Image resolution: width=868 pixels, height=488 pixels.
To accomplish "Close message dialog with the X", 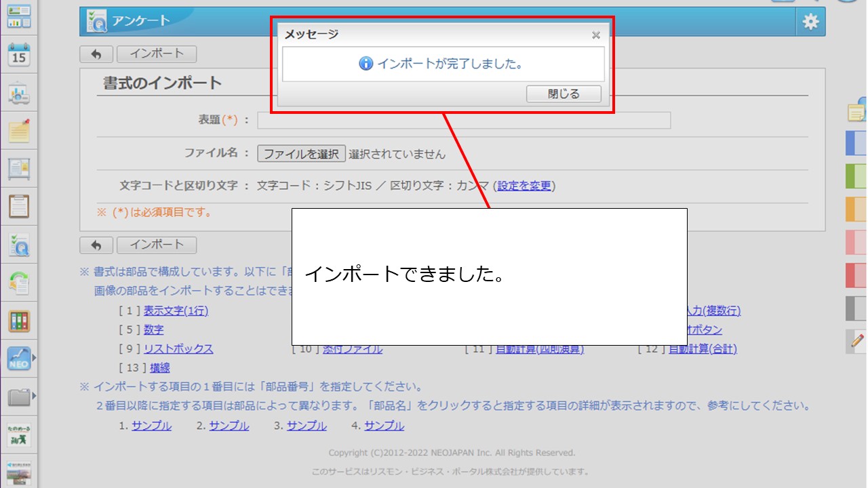I will [x=595, y=35].
